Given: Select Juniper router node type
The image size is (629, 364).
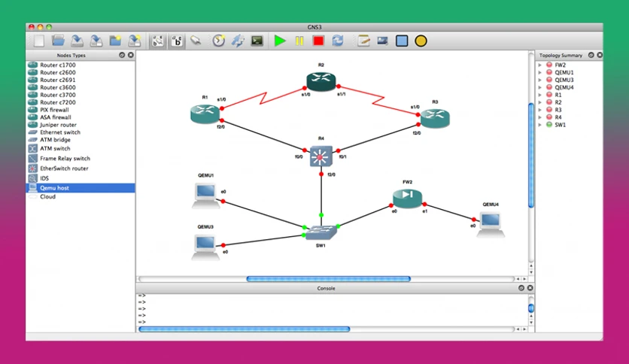Looking at the screenshot, I should (x=81, y=125).
